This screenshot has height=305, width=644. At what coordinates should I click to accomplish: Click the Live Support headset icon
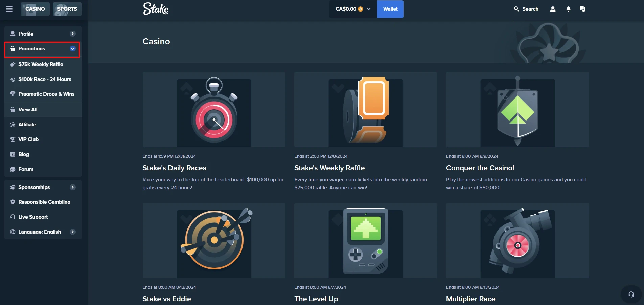tap(13, 217)
